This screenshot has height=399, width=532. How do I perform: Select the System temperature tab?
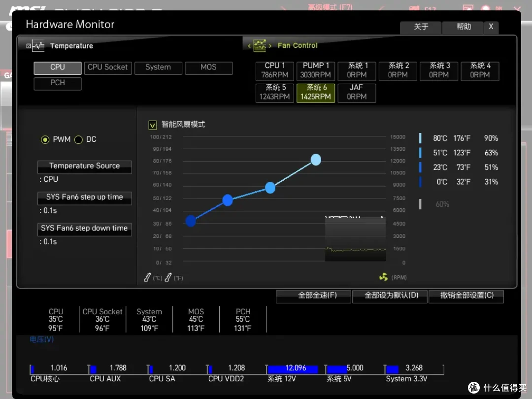tap(158, 67)
